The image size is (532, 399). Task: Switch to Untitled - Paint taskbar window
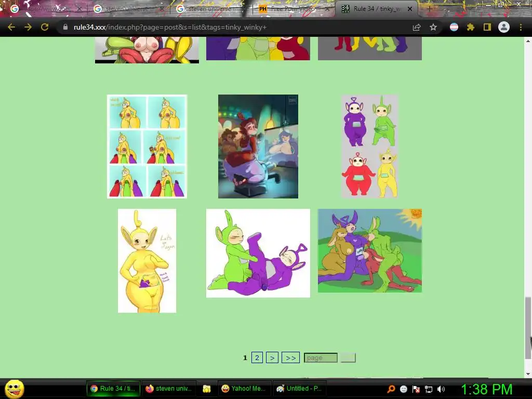[299, 389]
